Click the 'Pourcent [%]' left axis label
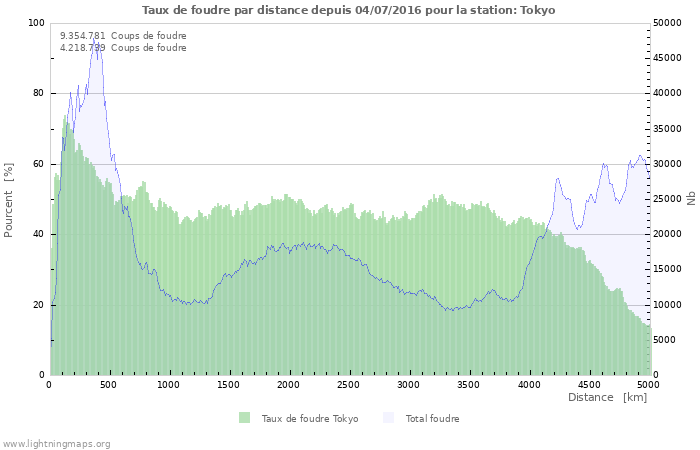The height and width of the screenshot is (450, 700). 9,199
